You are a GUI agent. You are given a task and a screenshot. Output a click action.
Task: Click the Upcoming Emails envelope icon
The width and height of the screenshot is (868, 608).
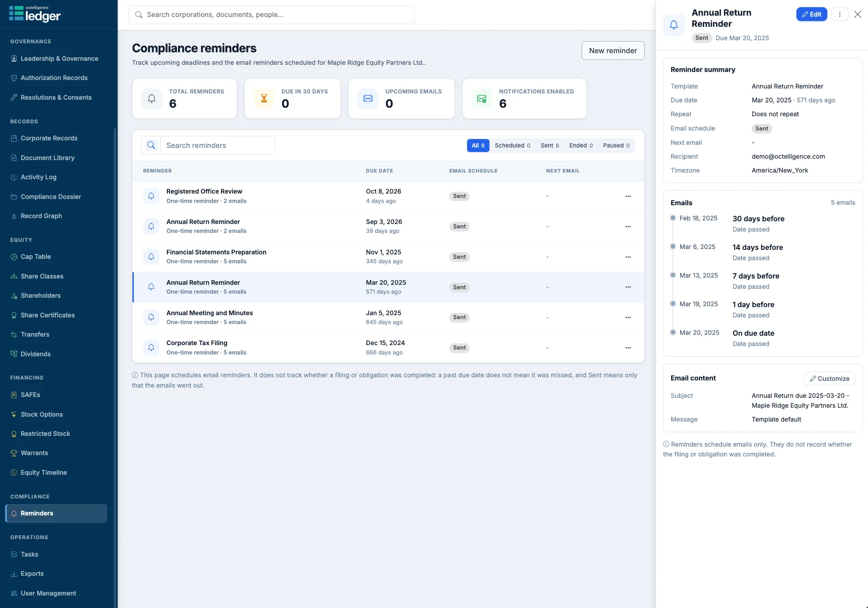pyautogui.click(x=368, y=98)
